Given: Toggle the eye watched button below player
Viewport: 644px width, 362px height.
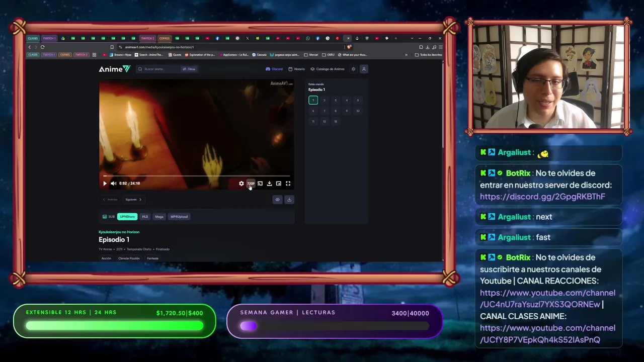Looking at the screenshot, I should 277,200.
